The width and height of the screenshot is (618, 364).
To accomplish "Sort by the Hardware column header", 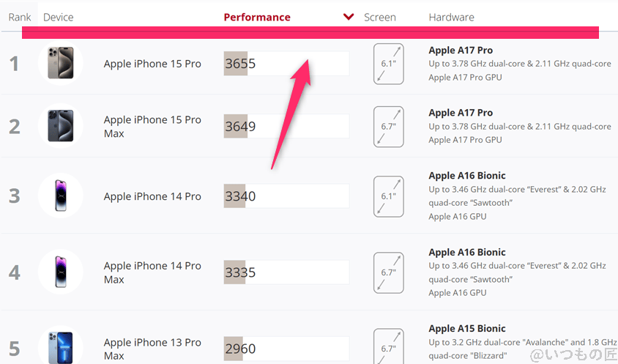I will 451,18.
